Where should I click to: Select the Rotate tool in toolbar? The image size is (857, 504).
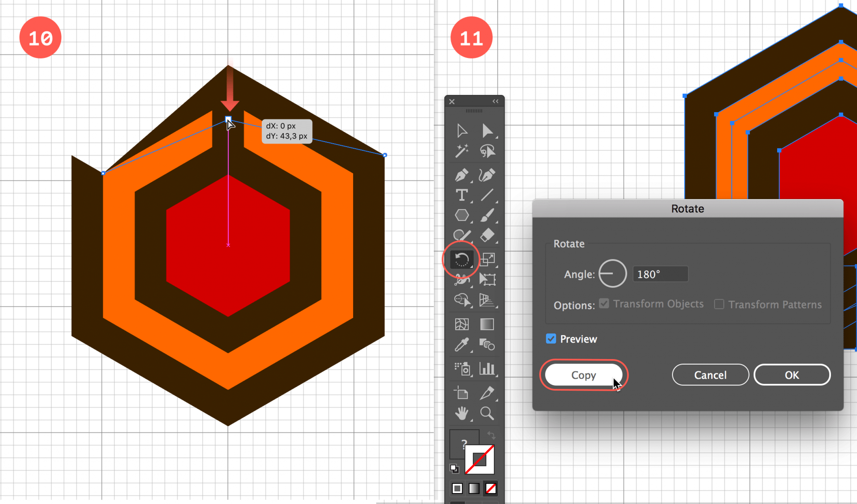(462, 259)
